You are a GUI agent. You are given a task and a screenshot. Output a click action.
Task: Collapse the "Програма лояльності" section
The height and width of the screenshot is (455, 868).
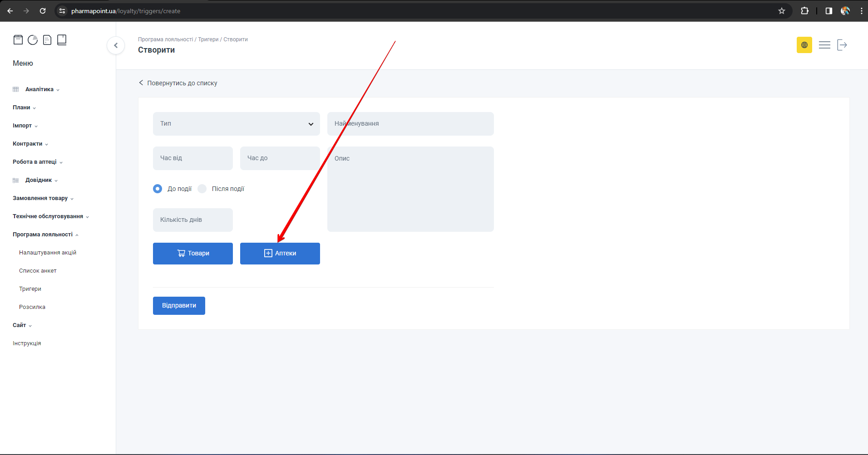coord(43,235)
